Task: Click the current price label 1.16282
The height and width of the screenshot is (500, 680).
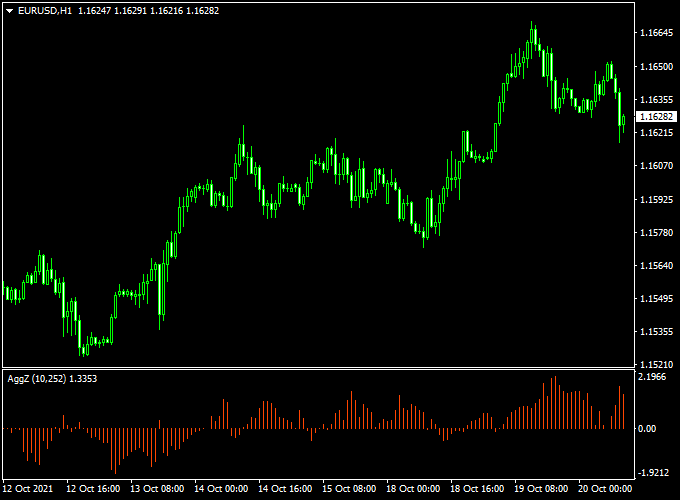Action: [x=657, y=116]
